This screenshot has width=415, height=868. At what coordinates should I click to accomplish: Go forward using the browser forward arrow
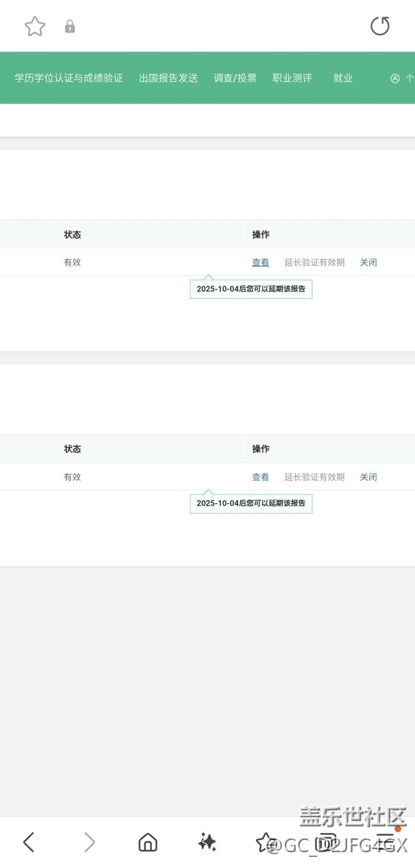(x=89, y=842)
